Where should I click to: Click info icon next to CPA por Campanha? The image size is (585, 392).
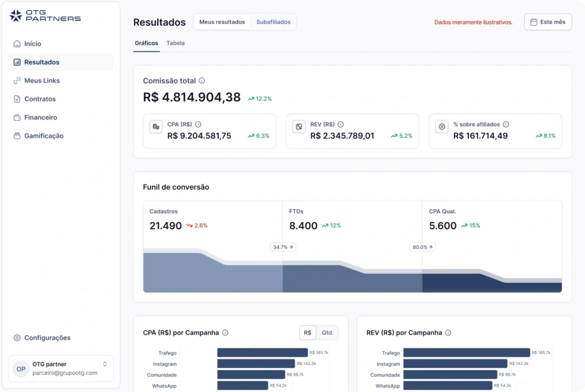click(225, 333)
